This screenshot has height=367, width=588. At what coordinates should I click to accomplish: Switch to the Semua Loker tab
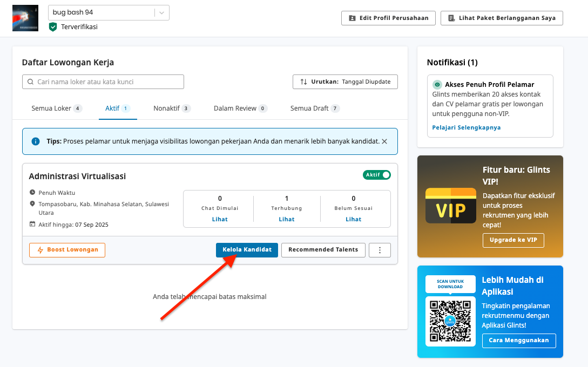[56, 108]
